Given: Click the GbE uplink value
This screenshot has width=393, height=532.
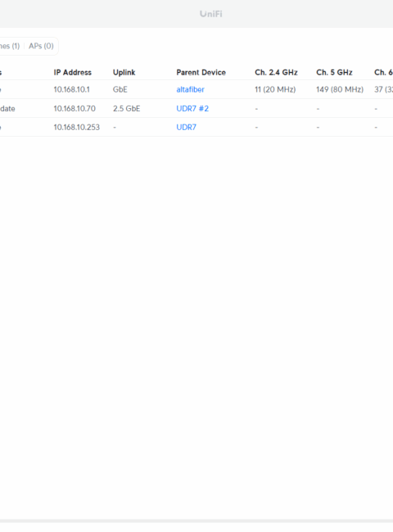Looking at the screenshot, I should point(120,89).
